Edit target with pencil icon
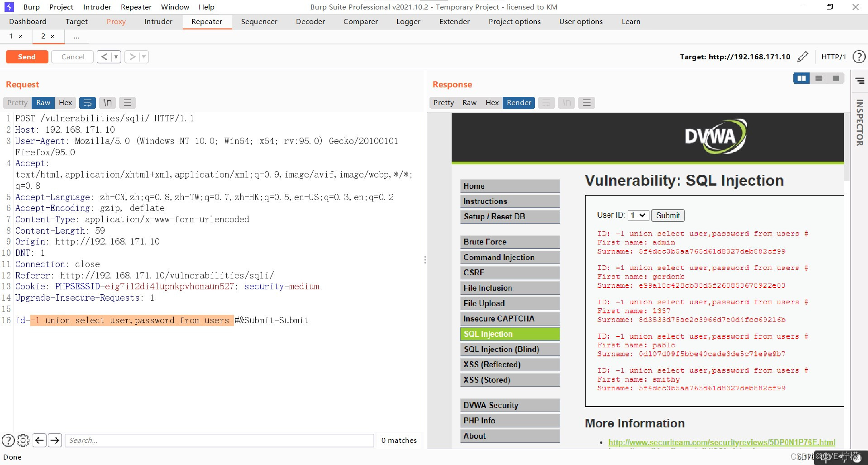Viewport: 868px width, 465px height. point(802,57)
